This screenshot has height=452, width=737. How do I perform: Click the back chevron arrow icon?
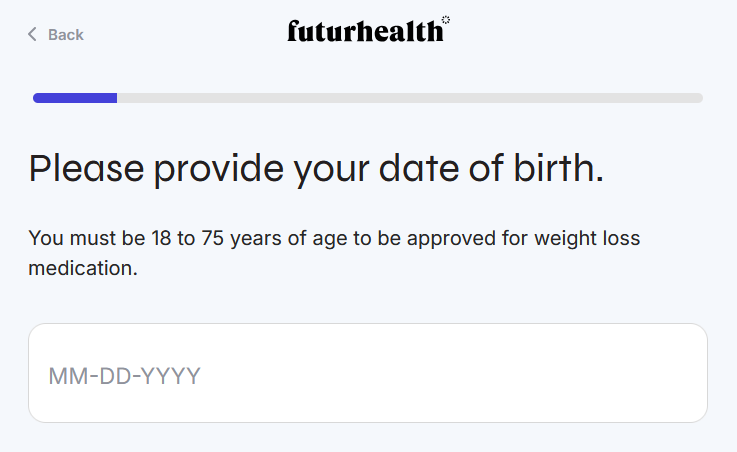tap(32, 35)
